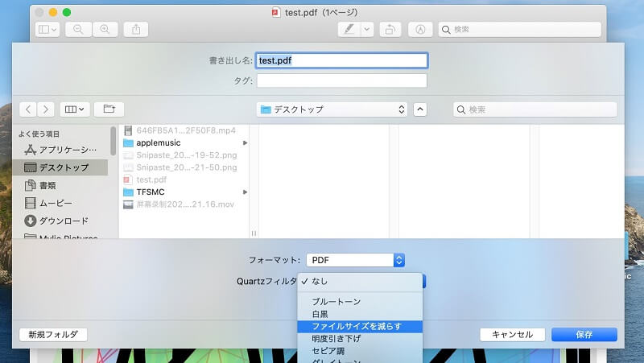
Task: Select the .mov screen recording file row
Action: point(185,204)
